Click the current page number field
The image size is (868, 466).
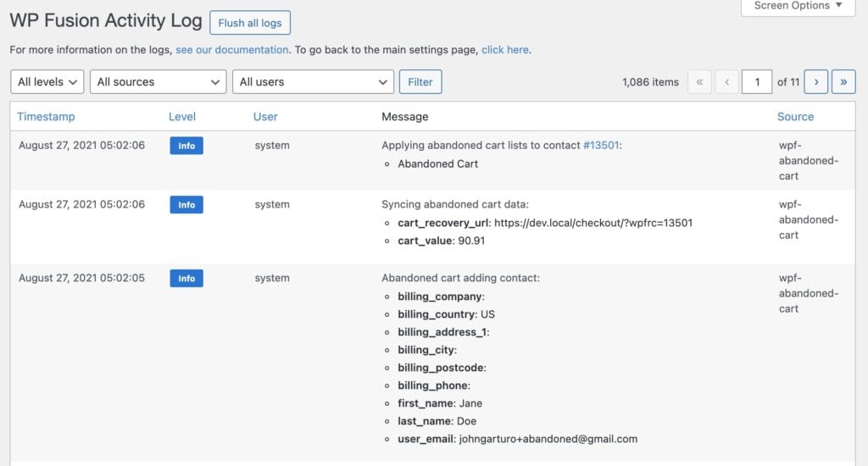757,82
